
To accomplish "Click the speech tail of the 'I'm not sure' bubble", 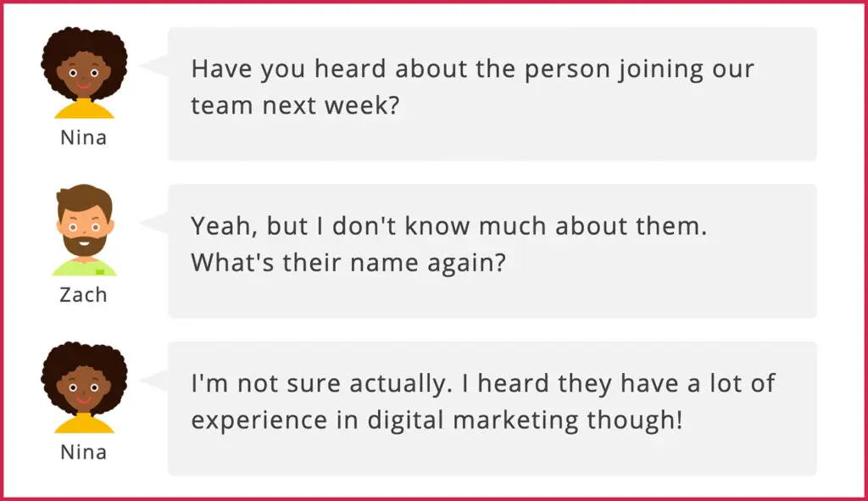I will tap(154, 381).
